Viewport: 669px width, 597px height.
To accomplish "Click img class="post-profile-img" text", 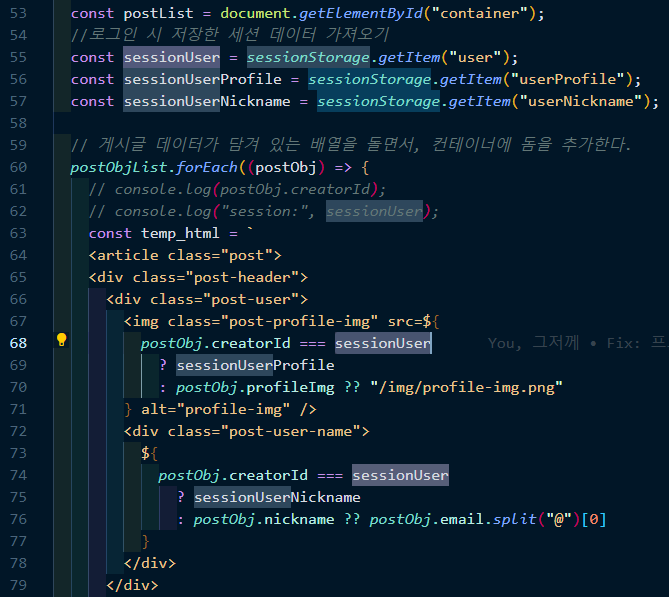I will [x=251, y=321].
